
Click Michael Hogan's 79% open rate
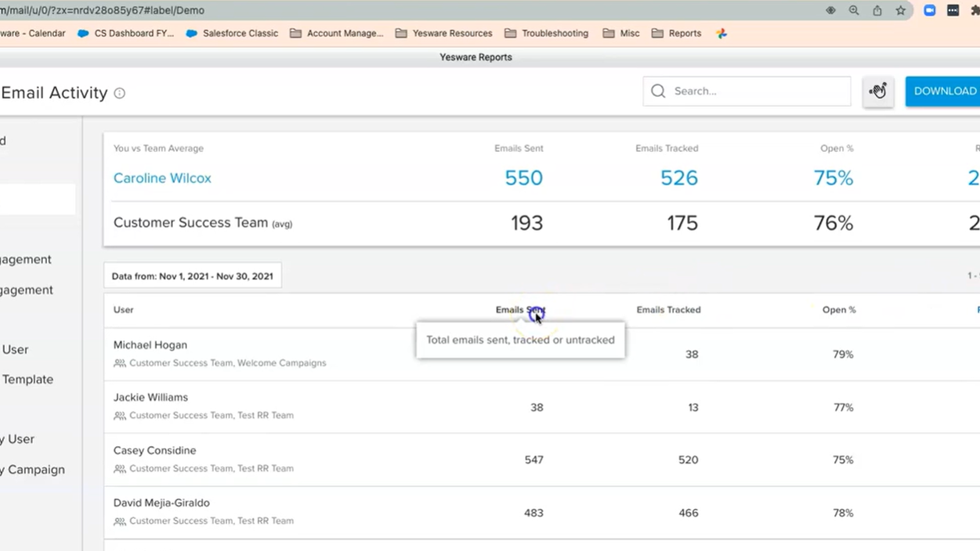843,355
